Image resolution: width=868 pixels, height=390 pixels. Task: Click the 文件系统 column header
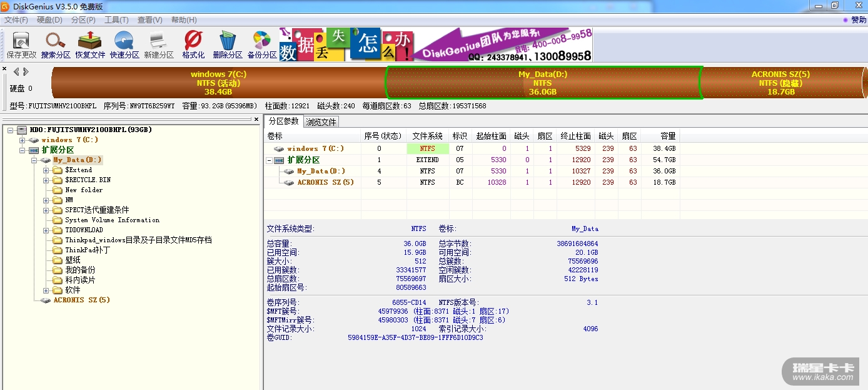428,136
